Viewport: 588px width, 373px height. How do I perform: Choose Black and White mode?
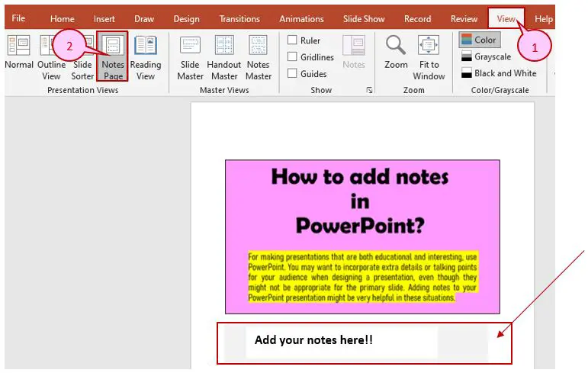point(499,73)
